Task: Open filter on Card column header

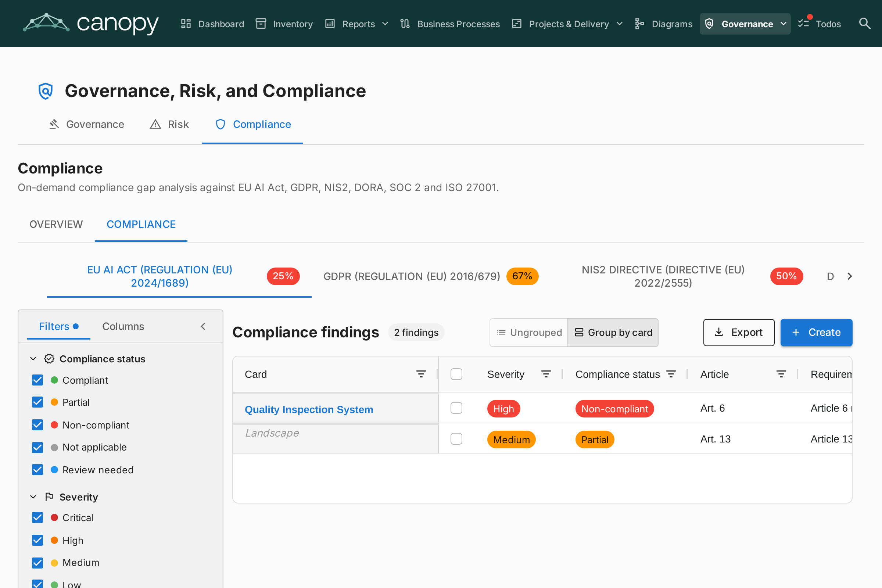Action: click(421, 374)
